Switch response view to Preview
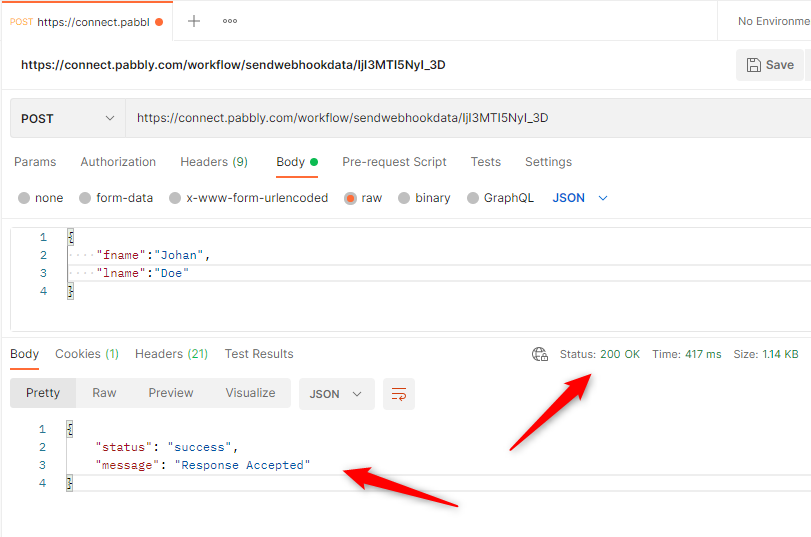The width and height of the screenshot is (811, 537). [171, 393]
